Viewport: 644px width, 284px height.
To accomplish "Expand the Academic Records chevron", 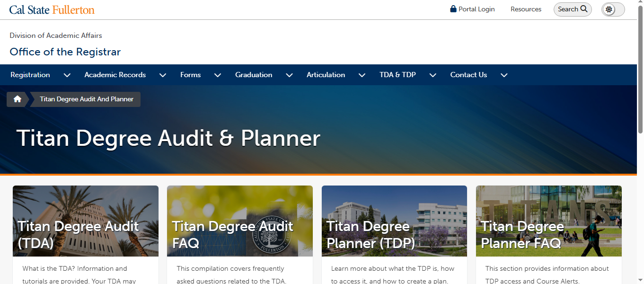I will click(x=163, y=75).
